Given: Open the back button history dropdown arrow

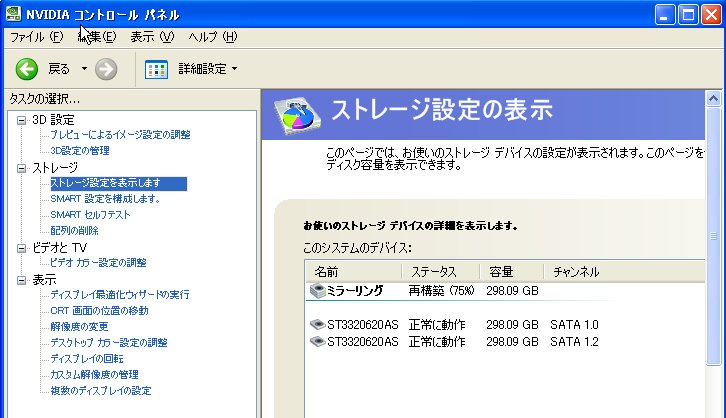Looking at the screenshot, I should coord(84,69).
